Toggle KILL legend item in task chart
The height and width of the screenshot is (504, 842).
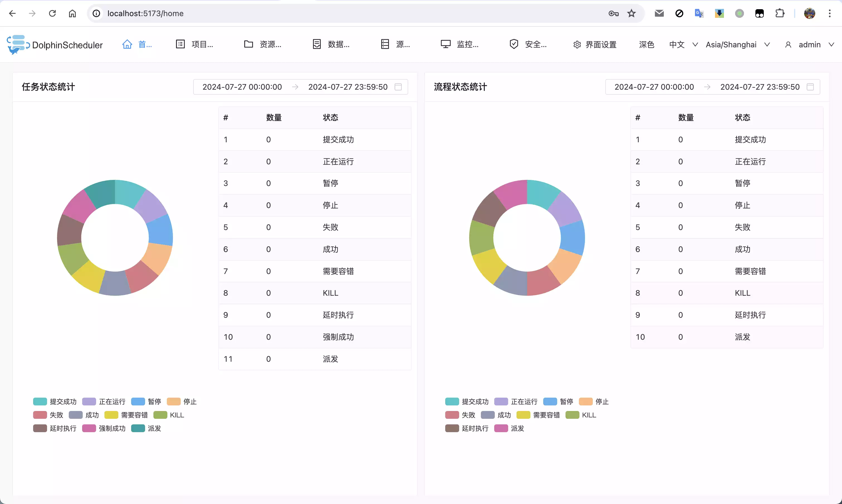click(x=169, y=415)
